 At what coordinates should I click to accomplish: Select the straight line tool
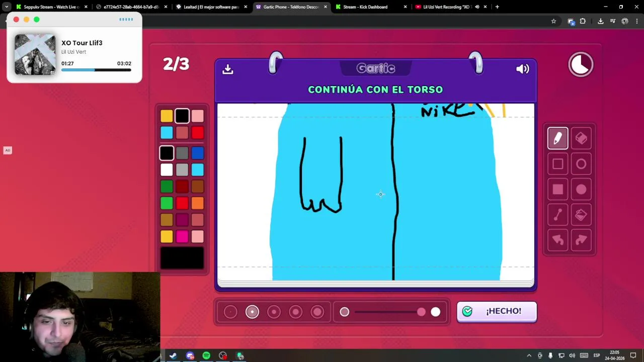[557, 215]
